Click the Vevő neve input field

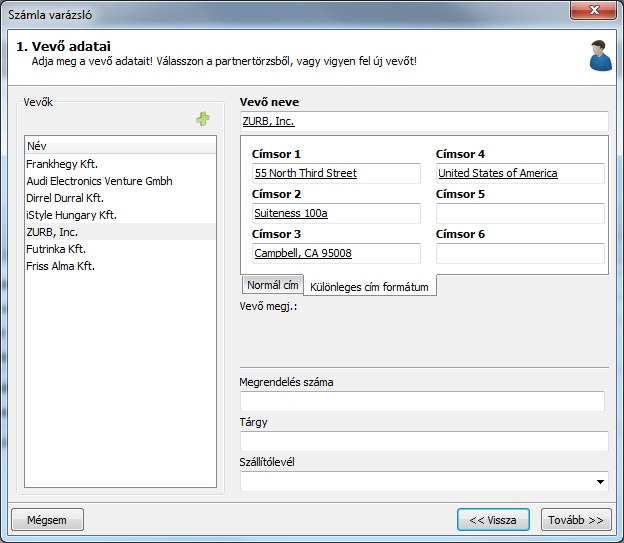[423, 121]
